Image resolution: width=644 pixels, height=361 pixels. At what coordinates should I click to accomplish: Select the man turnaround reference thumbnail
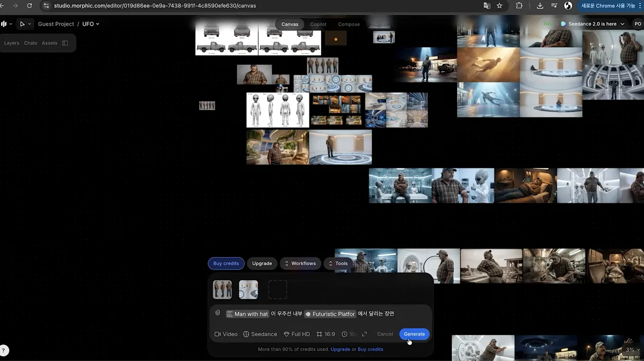coord(222,290)
